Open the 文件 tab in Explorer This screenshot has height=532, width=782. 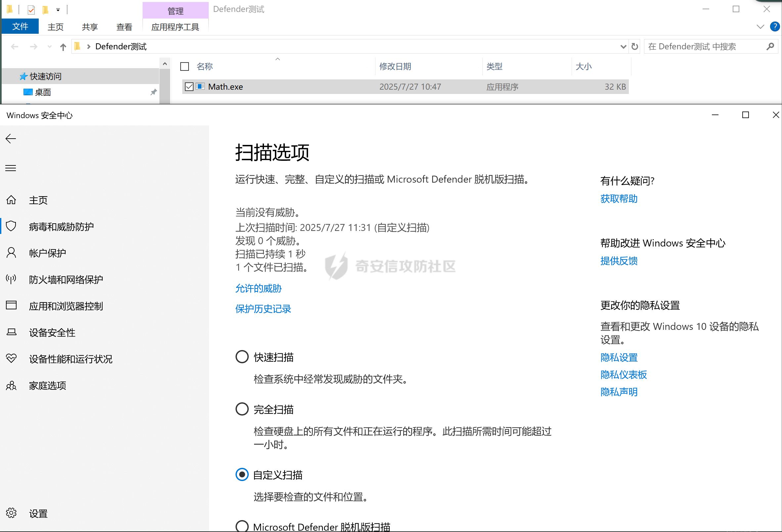coord(20,26)
